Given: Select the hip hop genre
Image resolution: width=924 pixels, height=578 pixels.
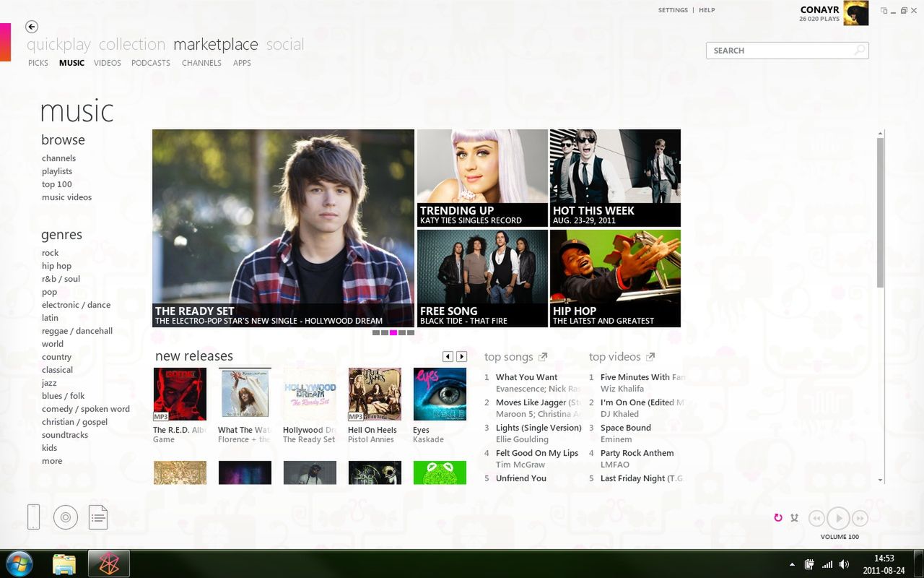Looking at the screenshot, I should [56, 266].
